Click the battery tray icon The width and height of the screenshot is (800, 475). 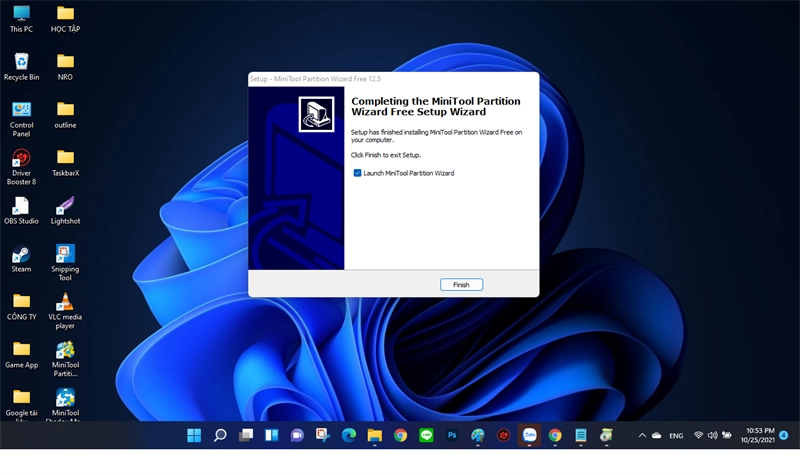click(727, 435)
